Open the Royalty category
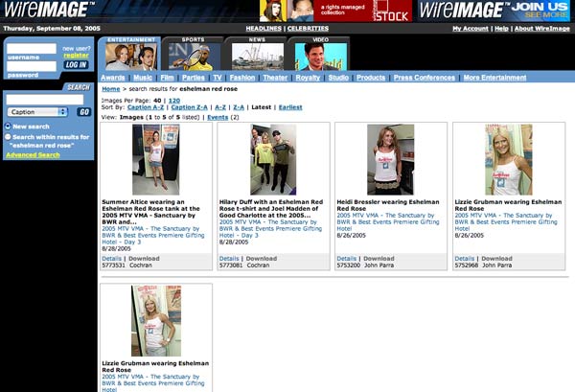This screenshot has height=392, width=575. tap(308, 78)
